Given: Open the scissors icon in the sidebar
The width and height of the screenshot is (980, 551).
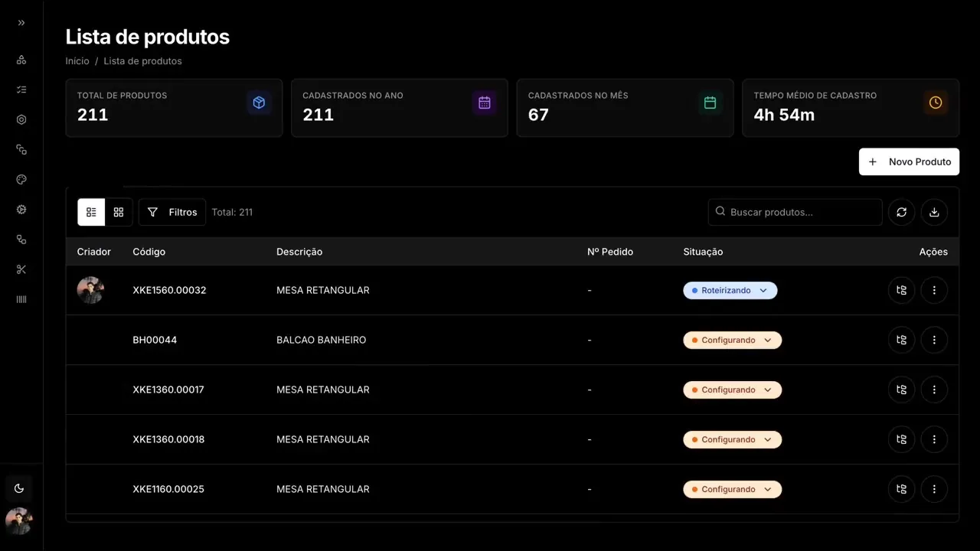Looking at the screenshot, I should 21,269.
